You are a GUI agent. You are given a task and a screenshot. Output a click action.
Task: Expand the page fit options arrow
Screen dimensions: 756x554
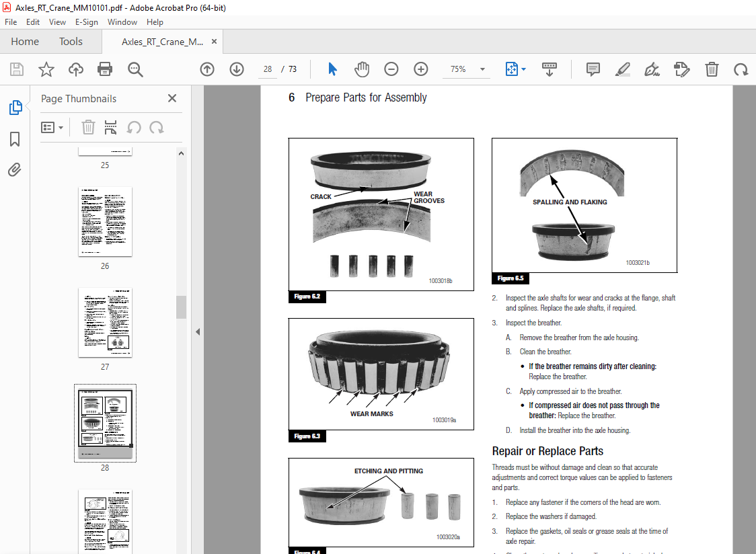point(523,69)
